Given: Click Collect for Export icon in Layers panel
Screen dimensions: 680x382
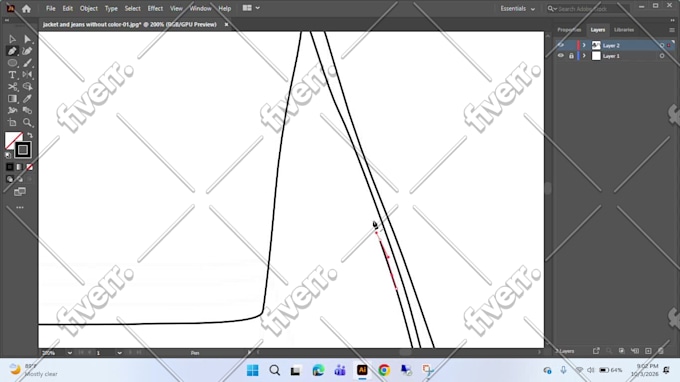Looking at the screenshot, I should (596, 351).
